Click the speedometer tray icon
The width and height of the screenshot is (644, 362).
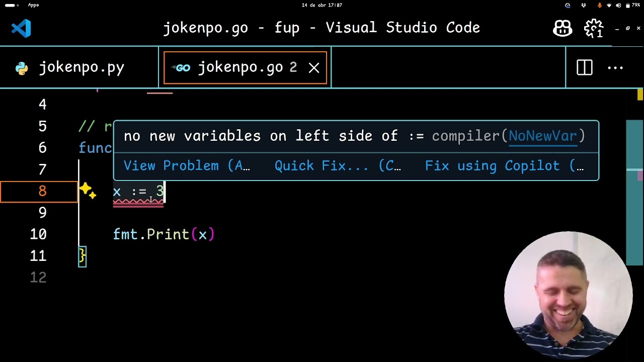(x=568, y=5)
